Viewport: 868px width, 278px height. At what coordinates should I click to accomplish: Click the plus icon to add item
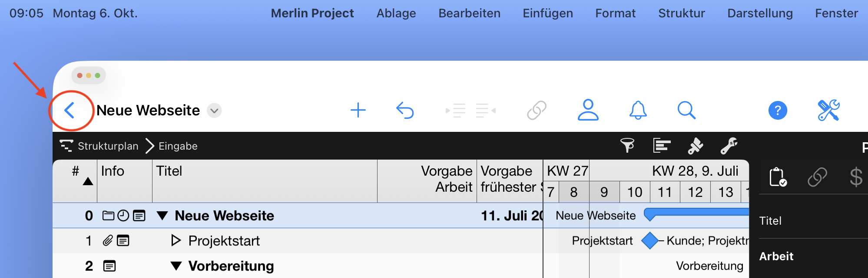(358, 111)
